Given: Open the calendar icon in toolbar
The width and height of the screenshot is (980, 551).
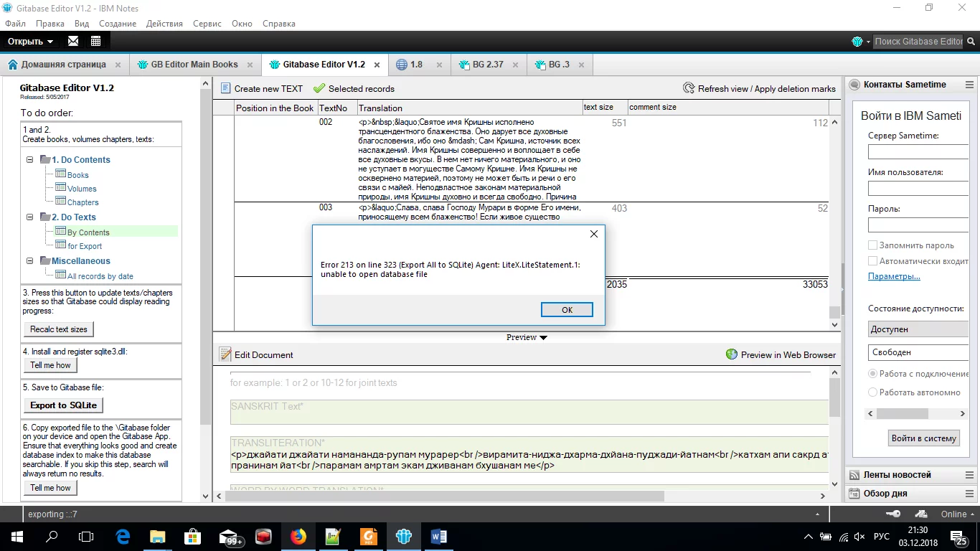Looking at the screenshot, I should click(x=95, y=41).
